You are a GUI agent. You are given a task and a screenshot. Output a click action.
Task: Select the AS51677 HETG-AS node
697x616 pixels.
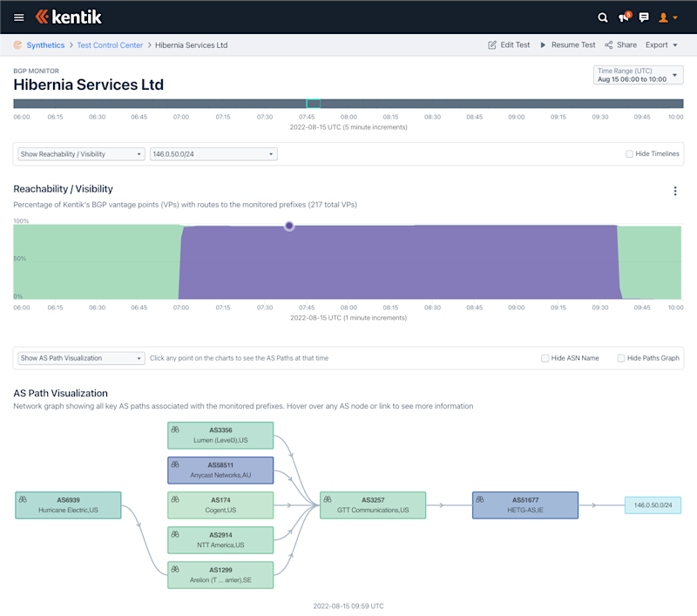525,505
